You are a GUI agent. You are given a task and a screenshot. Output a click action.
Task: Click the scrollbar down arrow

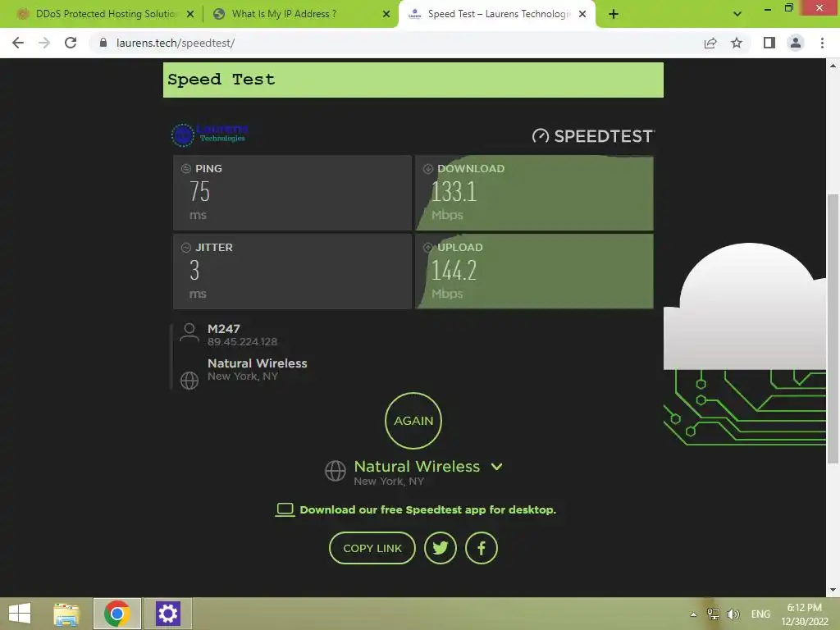tap(833, 590)
